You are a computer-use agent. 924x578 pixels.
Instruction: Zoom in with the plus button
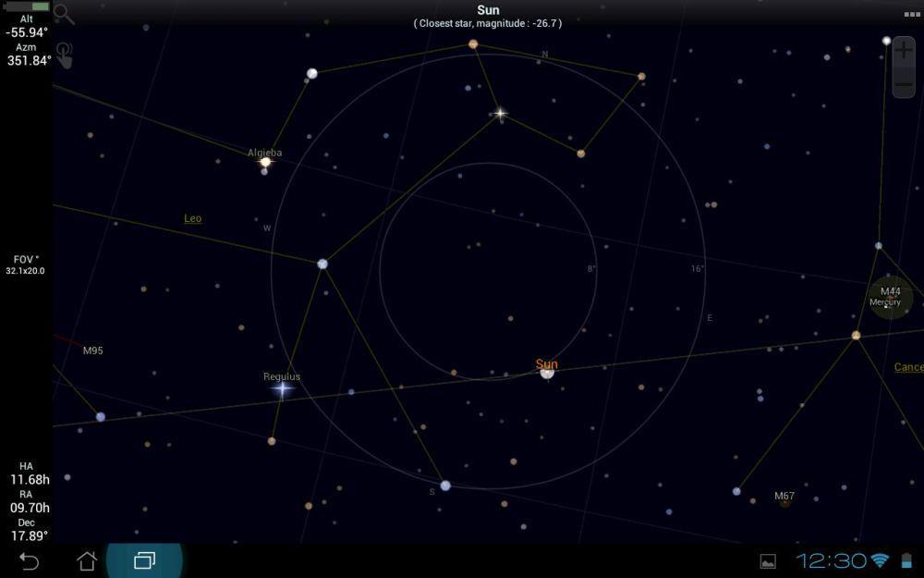pyautogui.click(x=904, y=50)
